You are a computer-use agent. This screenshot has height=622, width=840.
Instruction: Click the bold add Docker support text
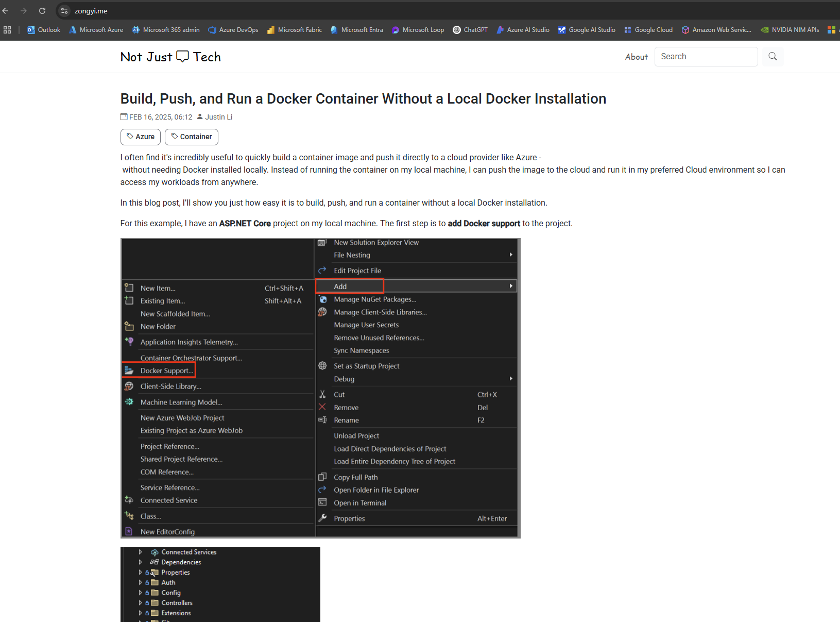(484, 223)
